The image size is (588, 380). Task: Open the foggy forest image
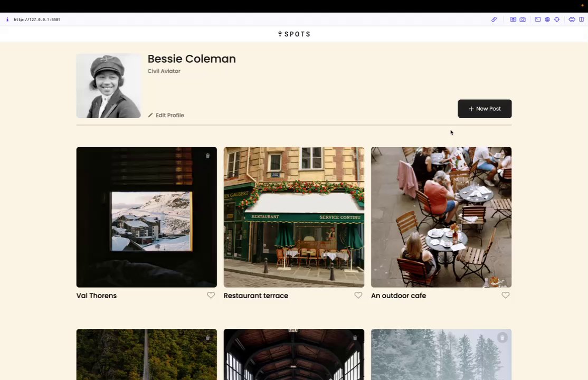[441, 355]
